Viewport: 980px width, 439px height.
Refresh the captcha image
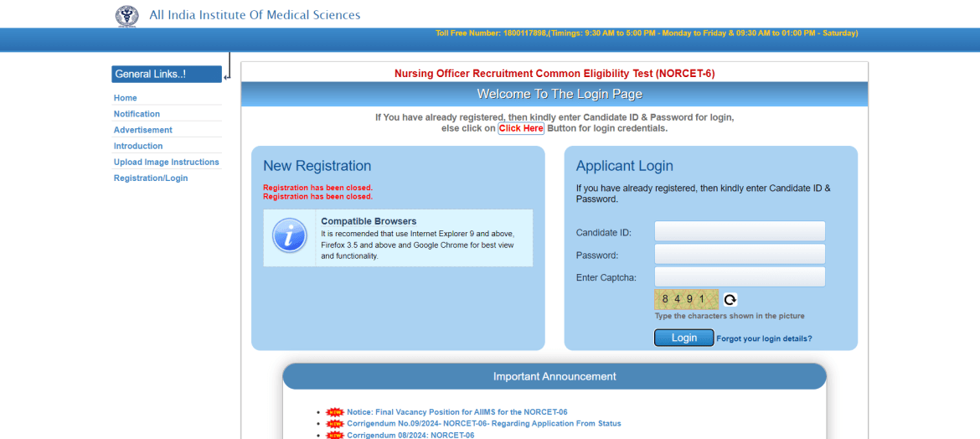[730, 300]
